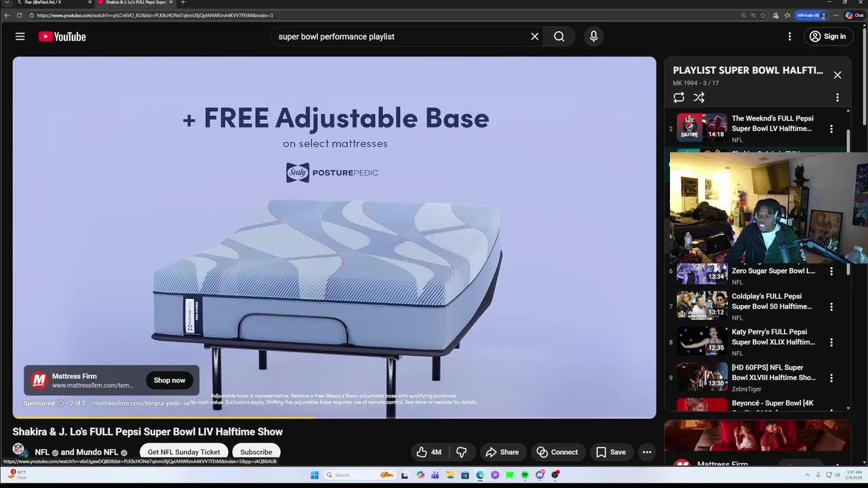Open the Mattress Firm ad logo
This screenshot has height=488, width=868.
[39, 381]
